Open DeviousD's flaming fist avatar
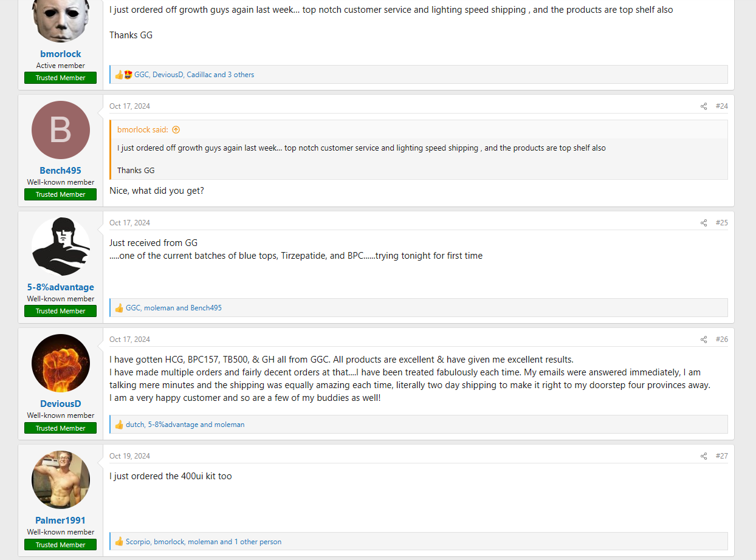Image resolution: width=756 pixels, height=560 pixels. click(61, 363)
